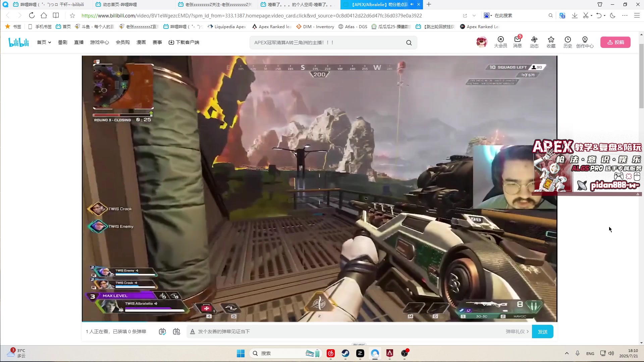The width and height of the screenshot is (644, 362).
Task: Bookmark page with star icon in address bar
Action: 72,15
